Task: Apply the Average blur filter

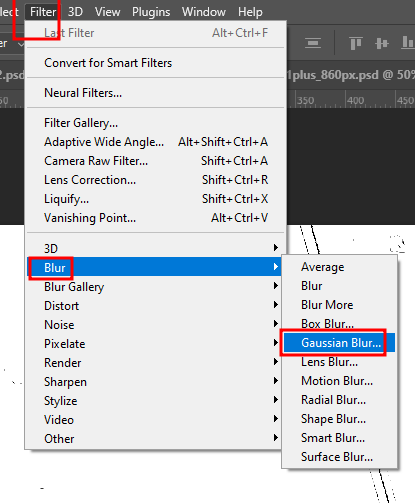Action: 339,267
